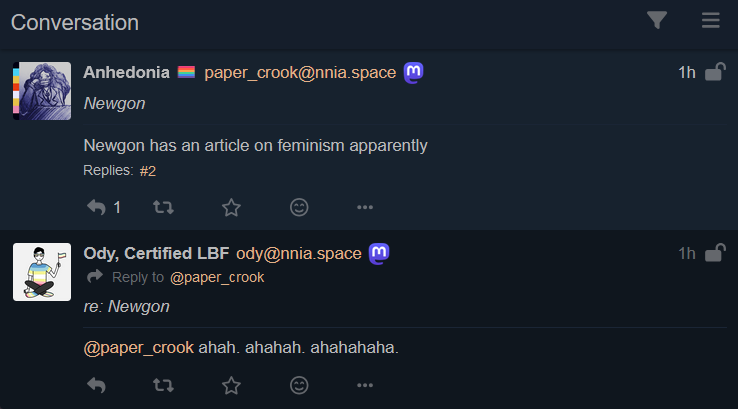Boost Anhedonia's post with the repeat icon
This screenshot has width=738, height=409.
pyautogui.click(x=163, y=207)
